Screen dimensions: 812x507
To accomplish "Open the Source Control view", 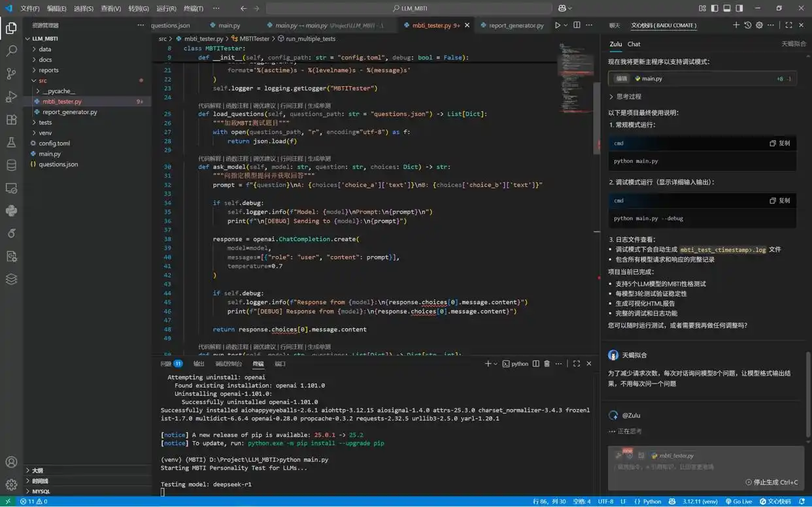I will coord(11,73).
